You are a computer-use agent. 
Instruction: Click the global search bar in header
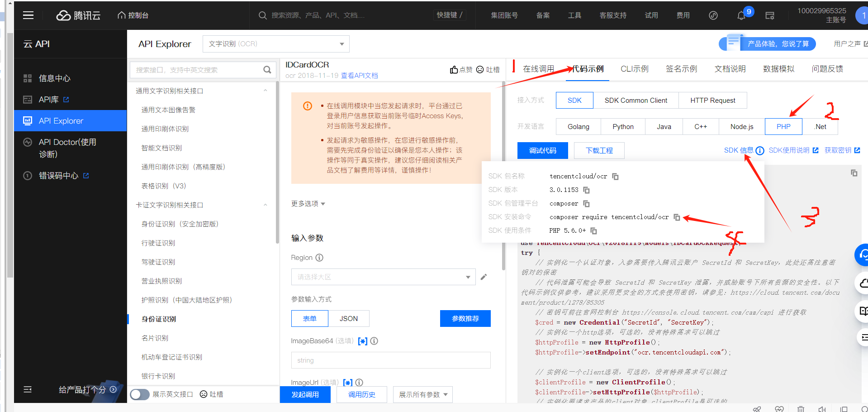click(362, 15)
